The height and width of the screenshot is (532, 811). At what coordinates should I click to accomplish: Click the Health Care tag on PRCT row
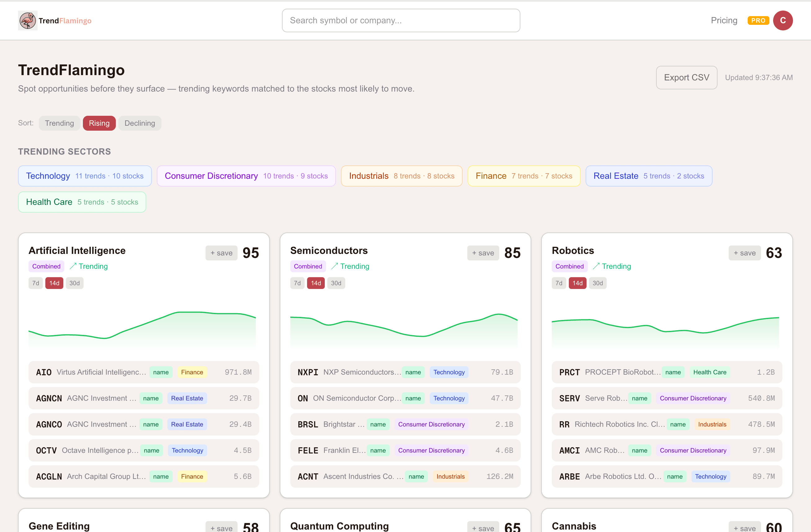(x=709, y=372)
